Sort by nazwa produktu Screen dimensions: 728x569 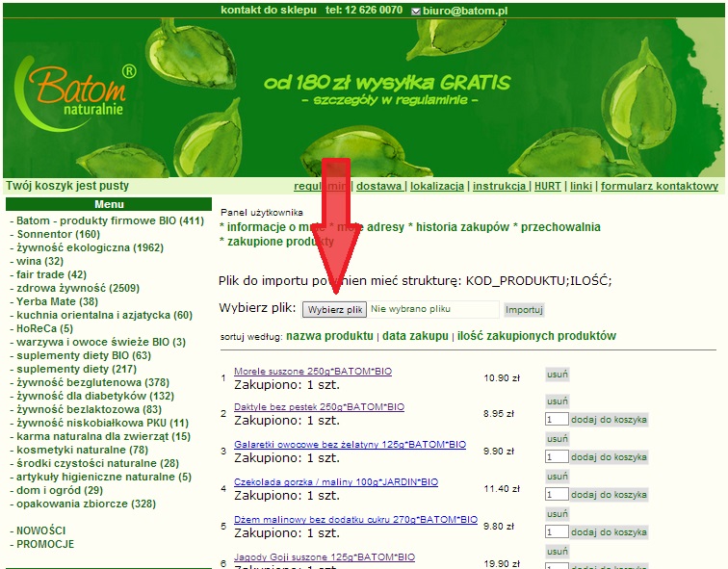point(329,336)
